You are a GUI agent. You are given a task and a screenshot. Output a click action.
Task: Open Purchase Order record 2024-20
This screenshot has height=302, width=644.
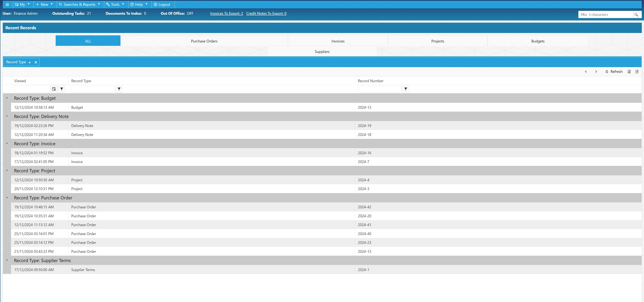pos(326,216)
